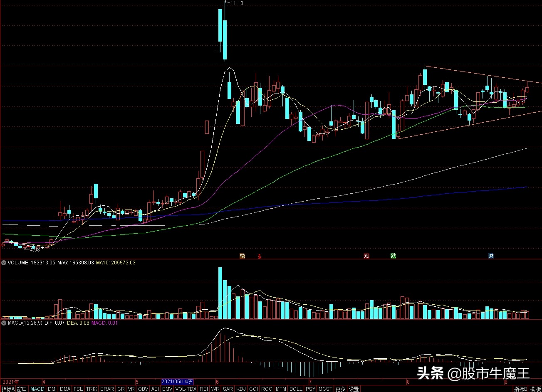542x392 pixels.
Task: Expand the MACD(12,26,9) panel dropdown
Action: (x=4, y=323)
